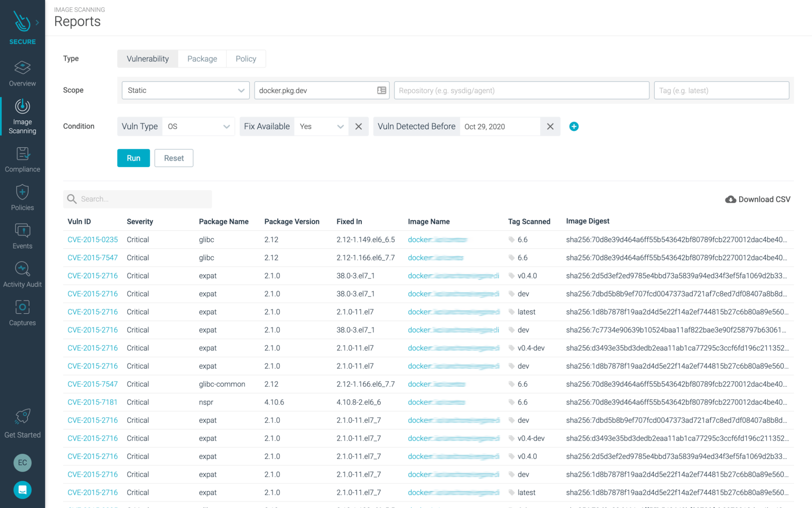The height and width of the screenshot is (508, 812).
Task: Open vulnerability link CVE-2015-7181
Action: tap(92, 402)
